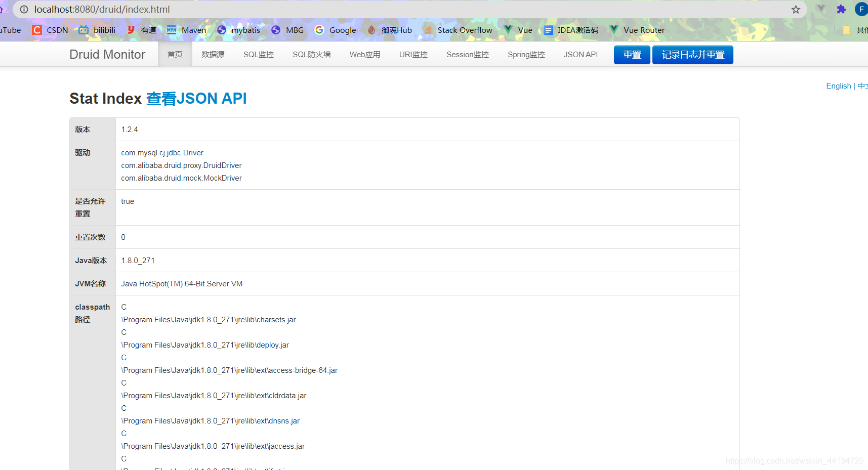Select the version value 1.2.4
Viewport: 868px width, 470px height.
click(130, 130)
